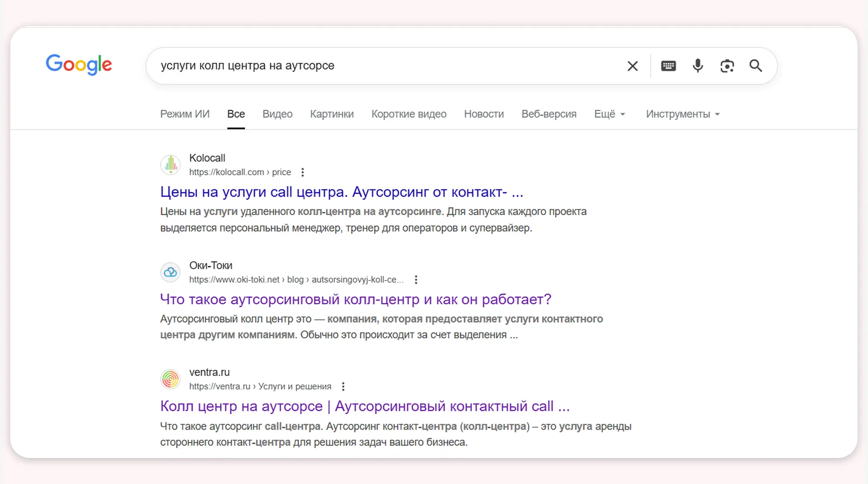Viewport: 868px width, 484px height.
Task: Click inside the search input field
Action: tap(359, 65)
